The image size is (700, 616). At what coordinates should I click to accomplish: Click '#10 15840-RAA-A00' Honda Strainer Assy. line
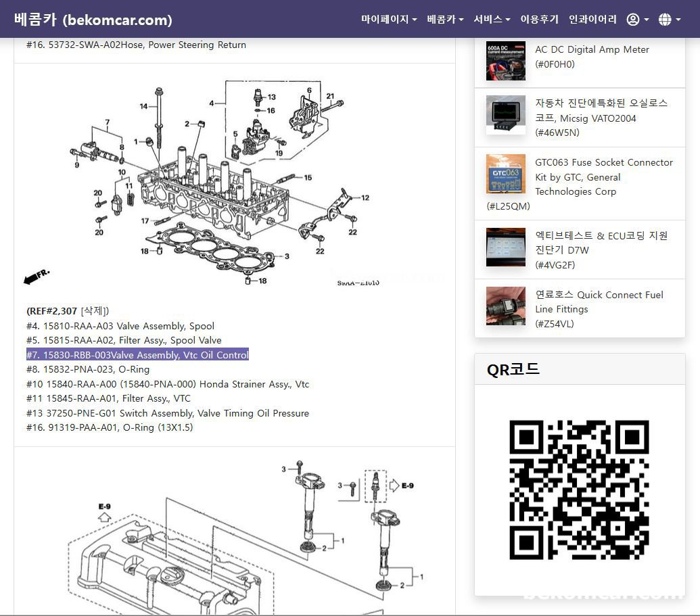click(168, 384)
